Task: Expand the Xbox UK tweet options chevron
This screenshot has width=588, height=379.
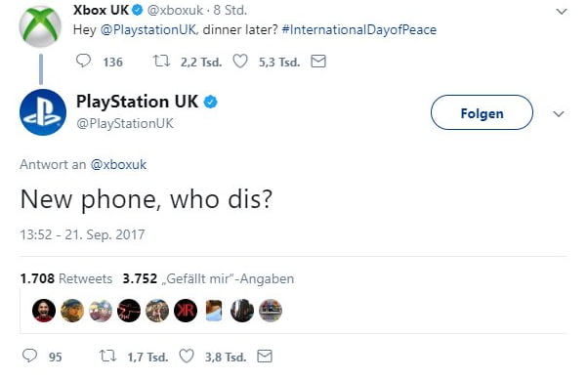Action: coord(561,12)
